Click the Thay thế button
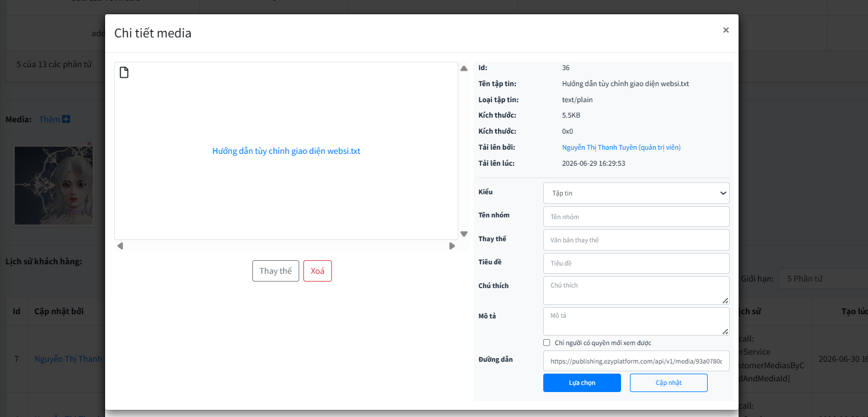 click(x=275, y=271)
